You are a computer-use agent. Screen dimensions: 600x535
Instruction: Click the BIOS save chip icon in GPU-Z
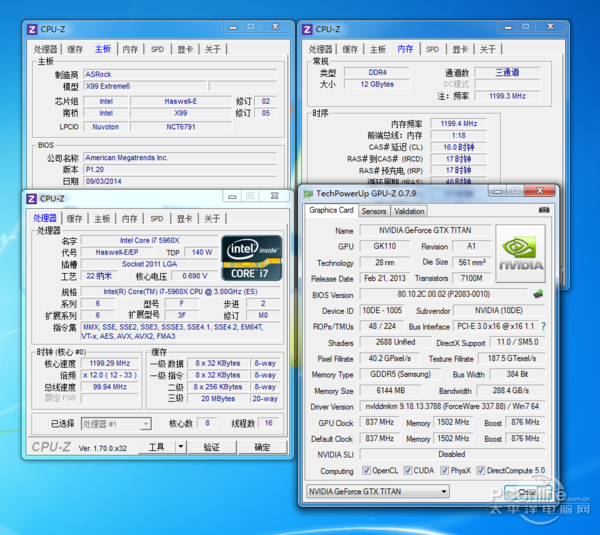point(538,295)
